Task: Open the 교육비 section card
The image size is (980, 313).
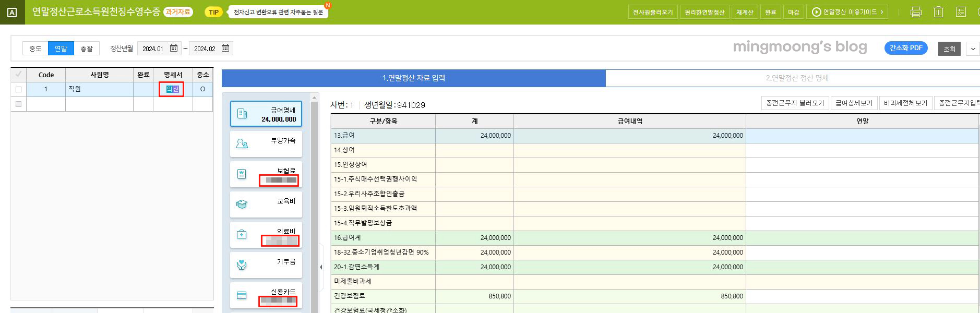Action: click(266, 204)
